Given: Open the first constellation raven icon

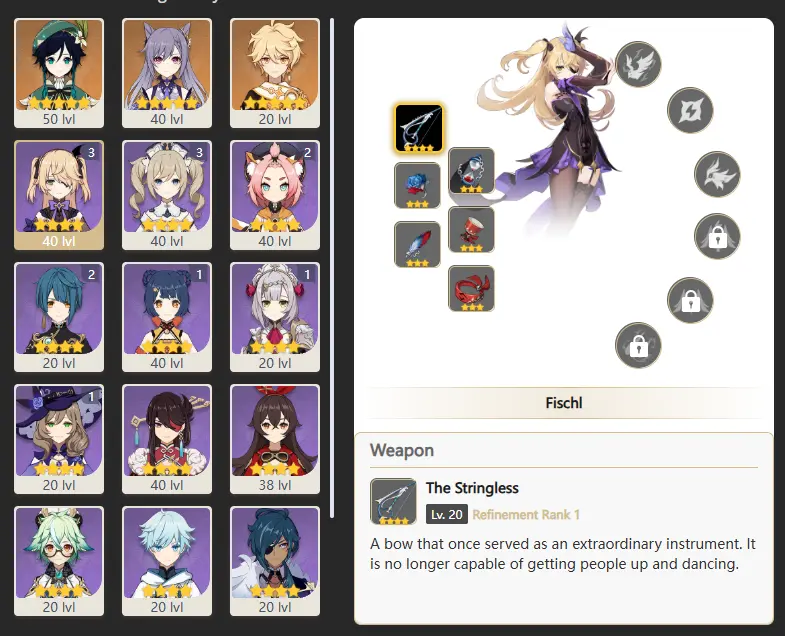Looking at the screenshot, I should point(638,64).
